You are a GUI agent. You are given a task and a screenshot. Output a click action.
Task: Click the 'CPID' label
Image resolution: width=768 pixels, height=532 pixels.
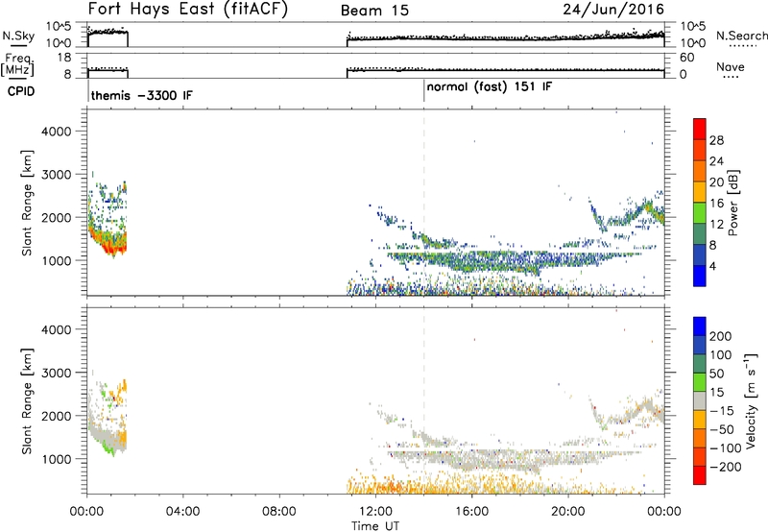point(21,91)
